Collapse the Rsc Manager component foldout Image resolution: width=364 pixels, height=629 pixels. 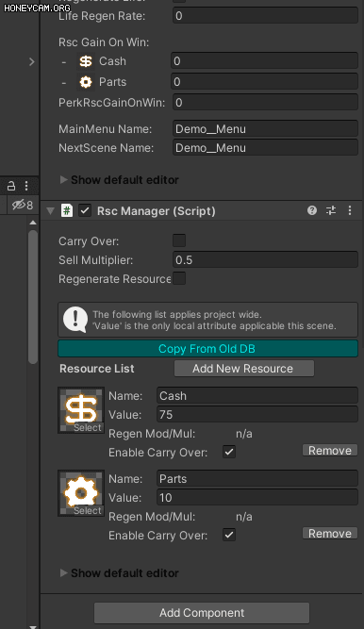(50, 211)
